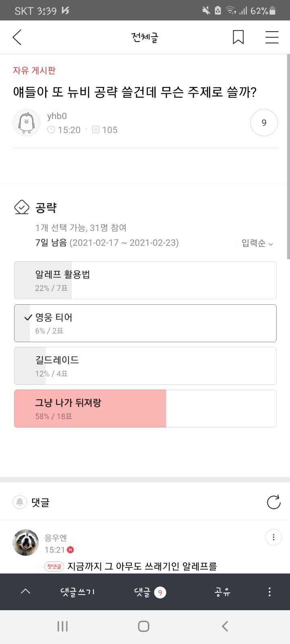Choose poll option 그냥 나가 뒤져랑

pyautogui.click(x=145, y=409)
